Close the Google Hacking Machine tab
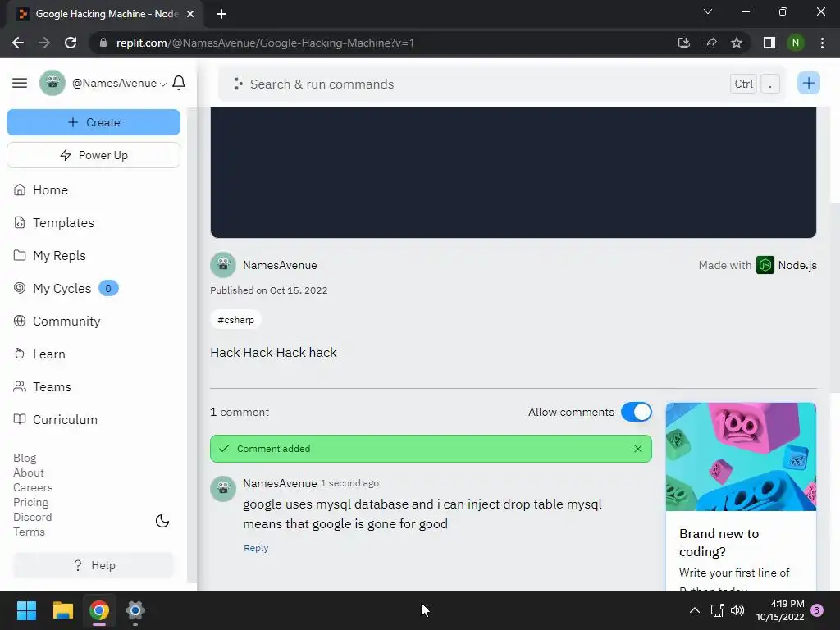The image size is (840, 630). coord(190,14)
